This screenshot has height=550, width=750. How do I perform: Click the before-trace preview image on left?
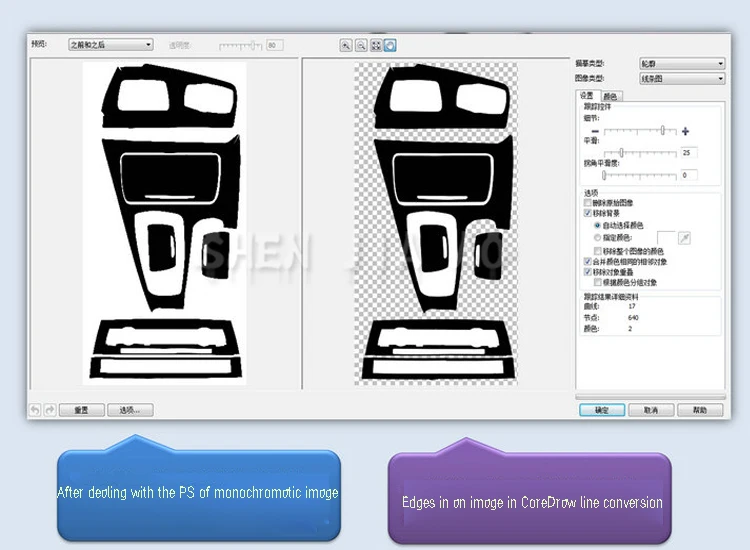[165, 223]
